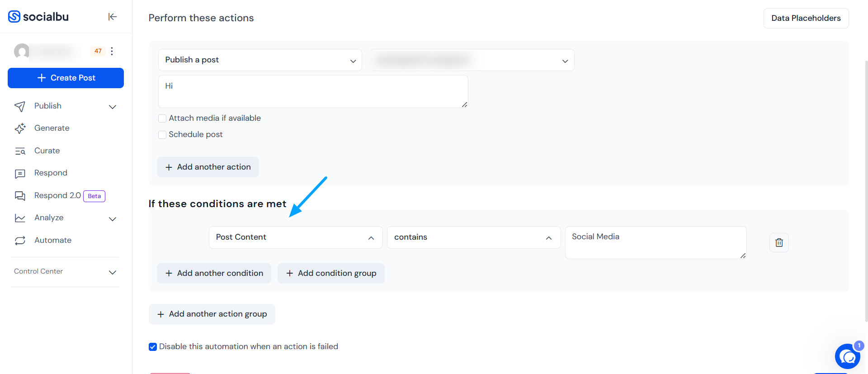Click Add another condition

point(214,274)
